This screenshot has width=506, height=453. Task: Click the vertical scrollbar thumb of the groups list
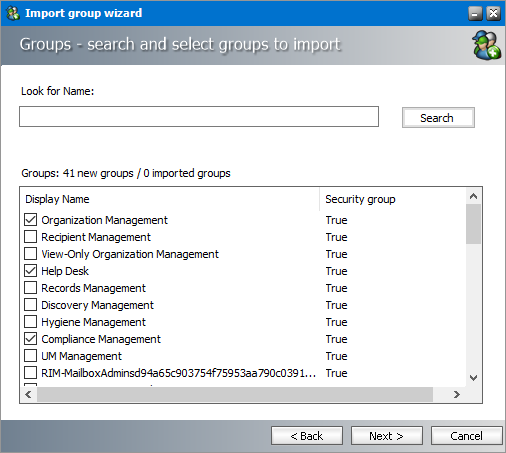tap(473, 224)
